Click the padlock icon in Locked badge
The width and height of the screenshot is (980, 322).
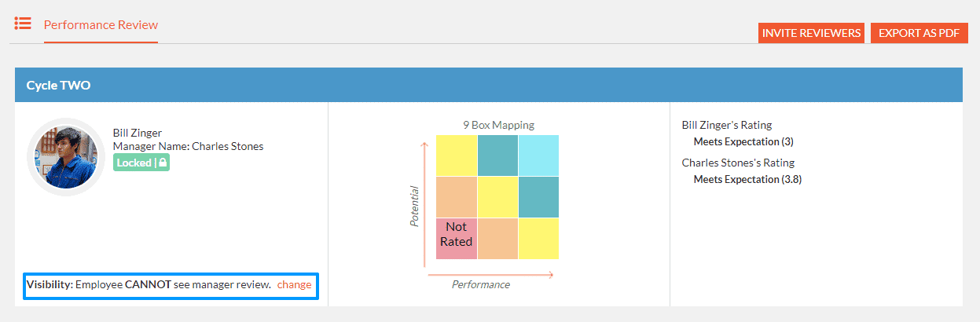[x=162, y=163]
